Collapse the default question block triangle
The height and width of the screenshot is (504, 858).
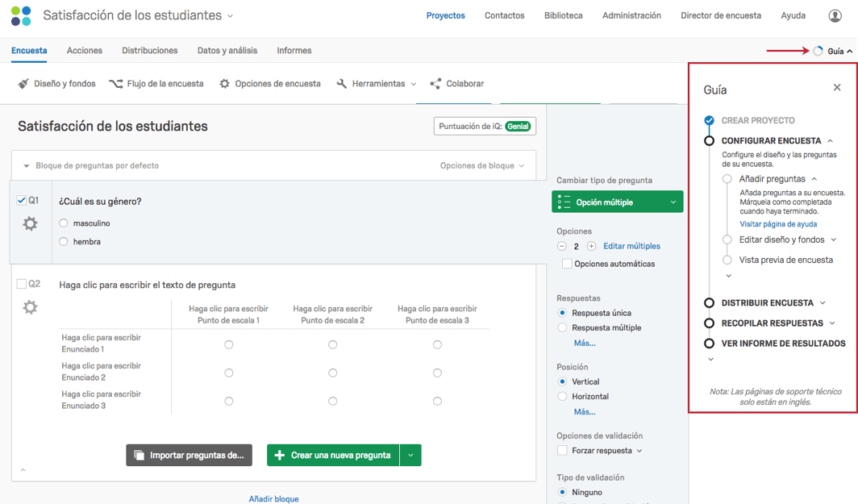tap(26, 166)
